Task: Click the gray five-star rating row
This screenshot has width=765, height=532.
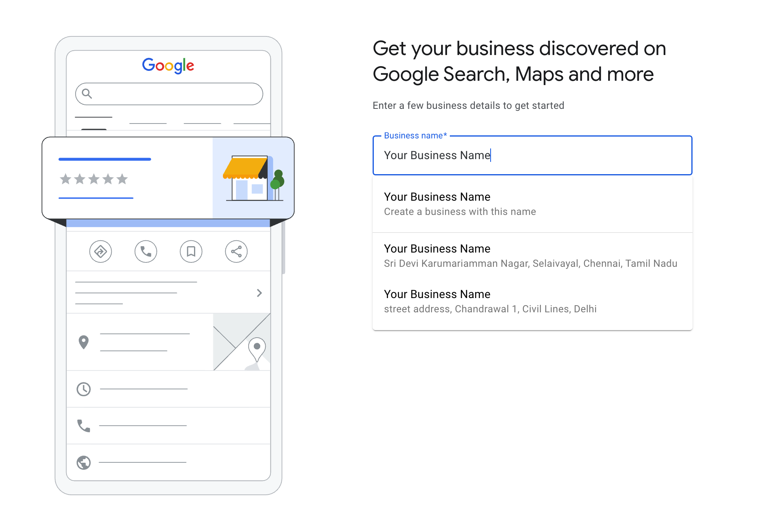Action: 94,179
